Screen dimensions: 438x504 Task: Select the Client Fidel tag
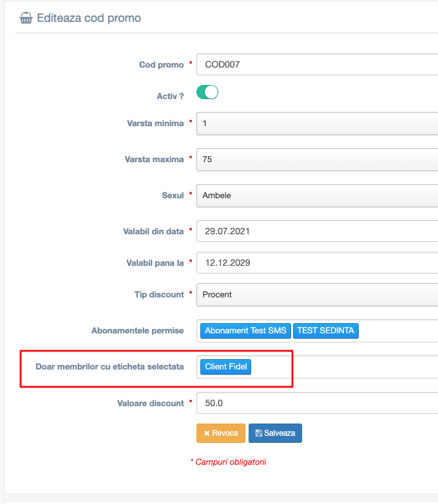point(225,367)
